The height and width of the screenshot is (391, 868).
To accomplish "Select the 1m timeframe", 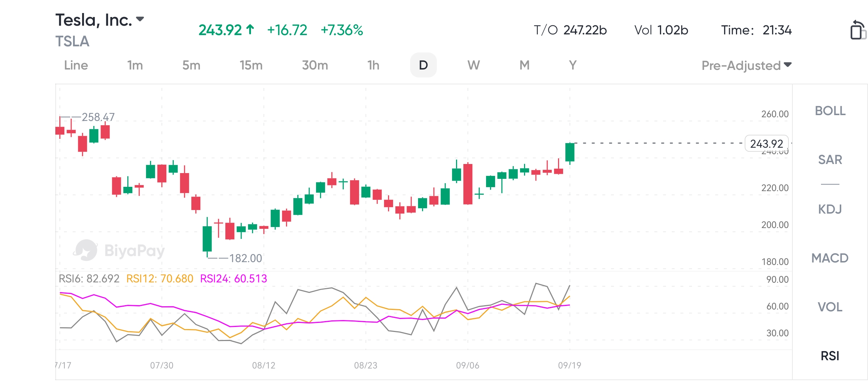I will (x=135, y=65).
